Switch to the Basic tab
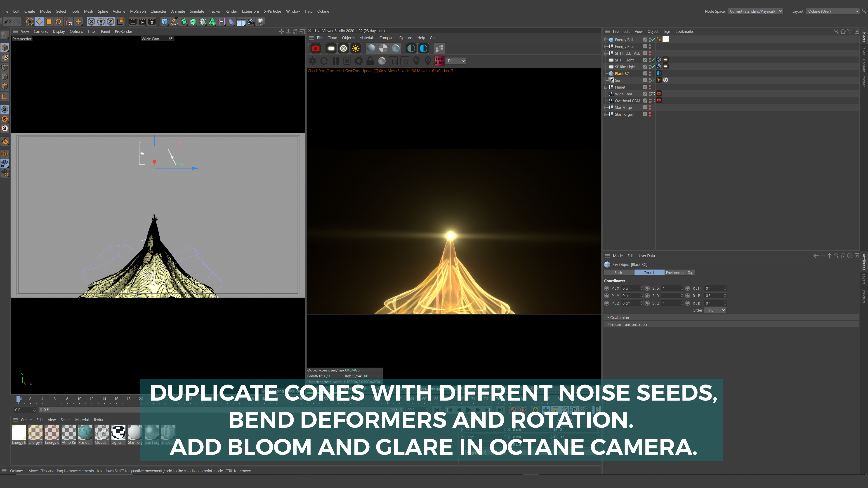 618,273
